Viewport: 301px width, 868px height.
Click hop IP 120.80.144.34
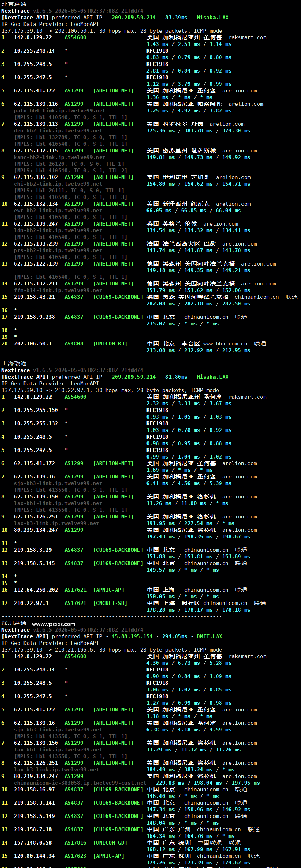tap(34, 856)
